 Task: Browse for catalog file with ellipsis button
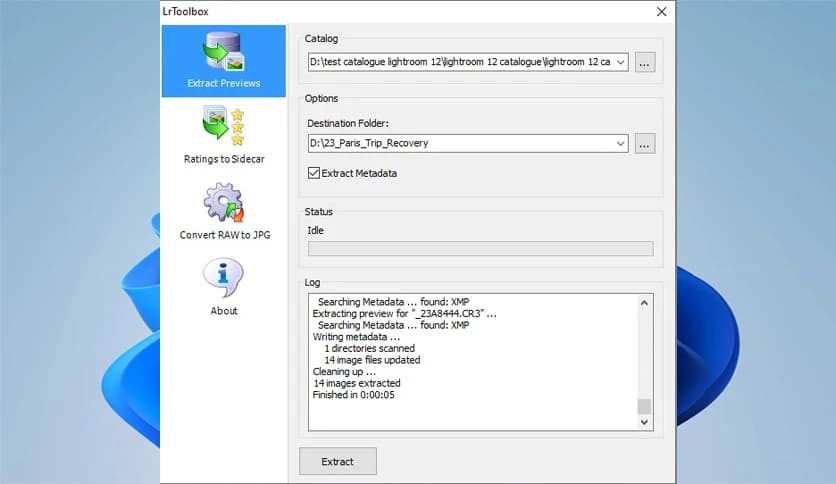645,62
